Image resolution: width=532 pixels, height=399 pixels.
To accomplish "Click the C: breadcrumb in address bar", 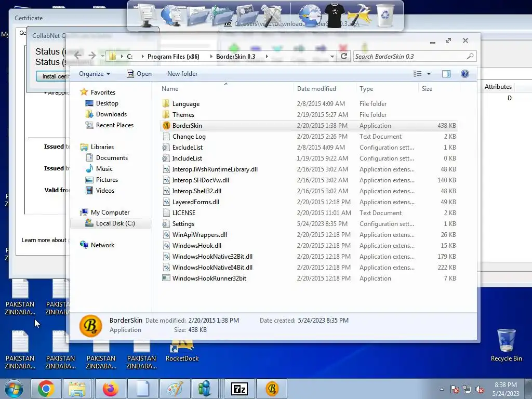I will [129, 56].
